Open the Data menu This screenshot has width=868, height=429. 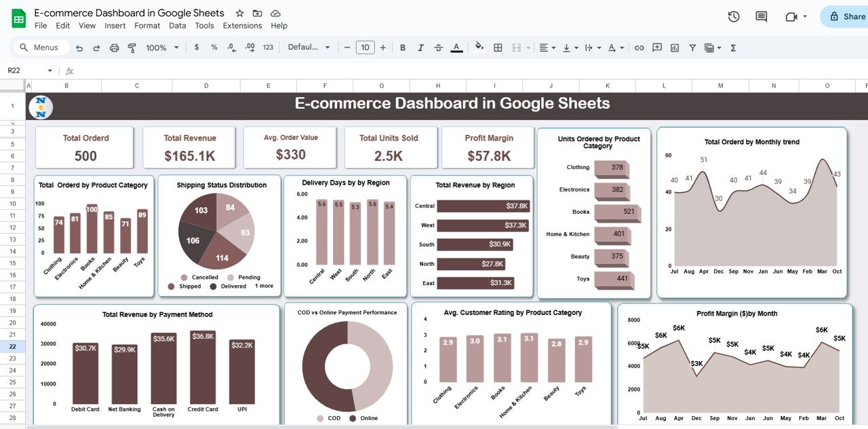coord(178,26)
